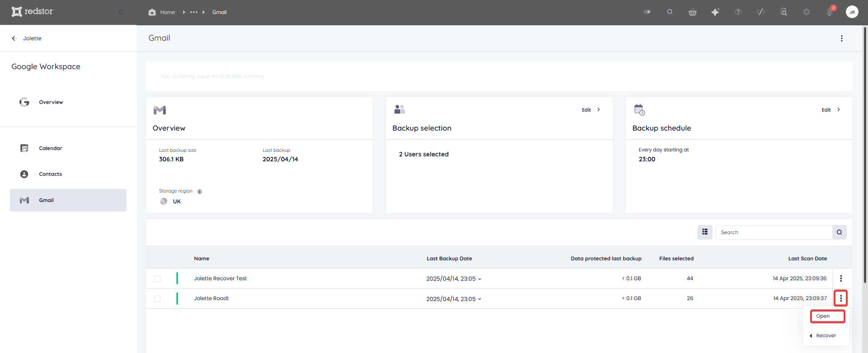Image resolution: width=868 pixels, height=353 pixels.
Task: Click the Backup selection users icon
Action: coord(400,109)
